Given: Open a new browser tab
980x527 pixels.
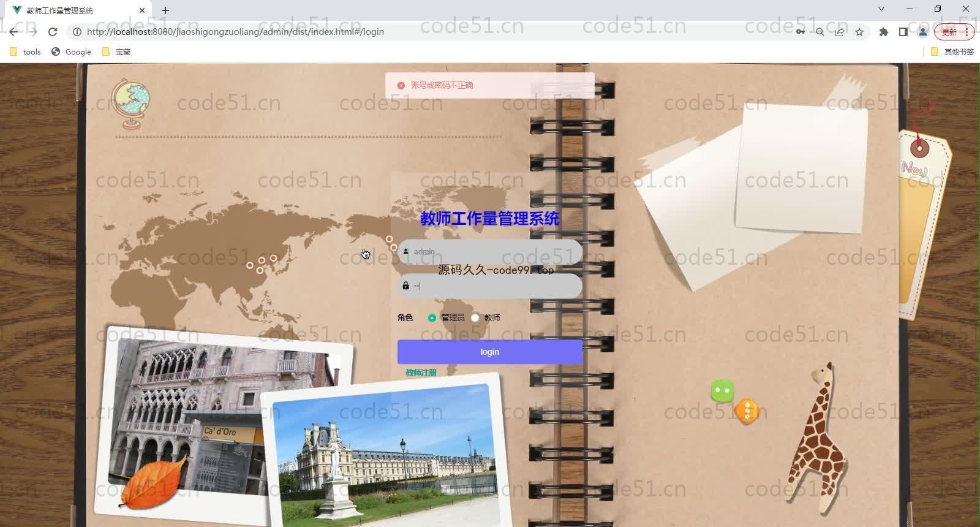Looking at the screenshot, I should 165,10.
